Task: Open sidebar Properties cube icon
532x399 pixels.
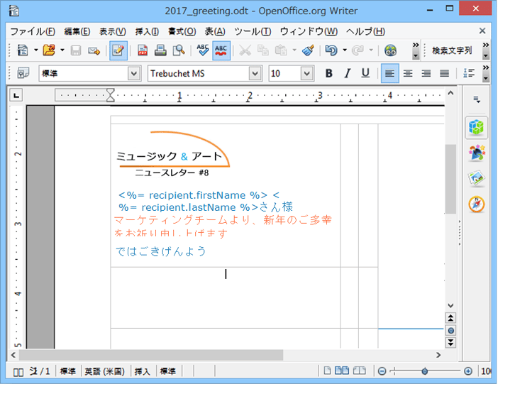Action: 477,127
